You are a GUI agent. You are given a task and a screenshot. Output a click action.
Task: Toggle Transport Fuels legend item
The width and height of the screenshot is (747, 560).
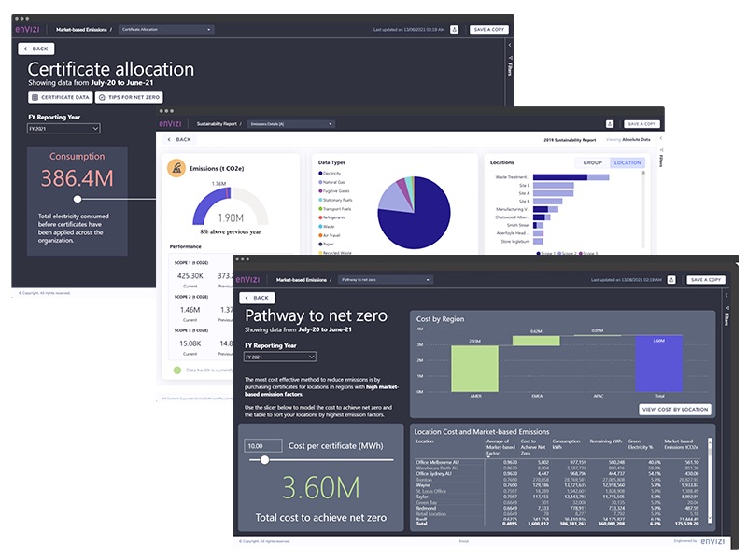pyautogui.click(x=335, y=209)
